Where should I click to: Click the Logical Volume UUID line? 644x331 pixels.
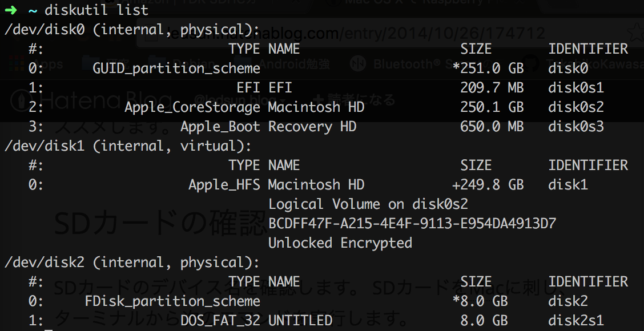point(412,223)
